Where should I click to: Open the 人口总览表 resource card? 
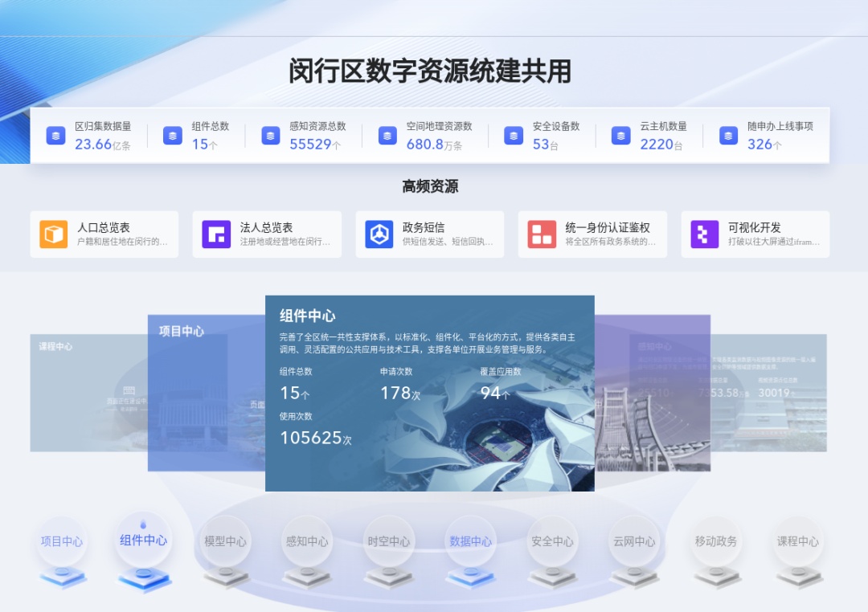pyautogui.click(x=104, y=234)
